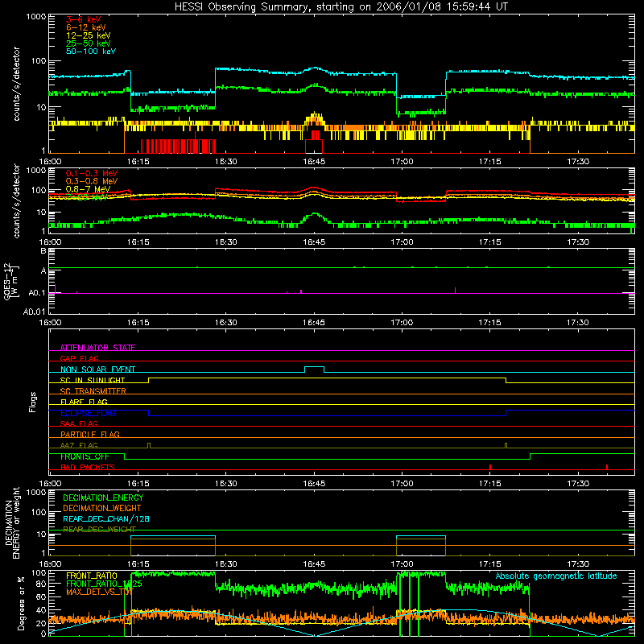This screenshot has height=644, width=644.
Task: Click the NON_SOLAR_EVENT raised flag pulse
Action: [x=314, y=369]
